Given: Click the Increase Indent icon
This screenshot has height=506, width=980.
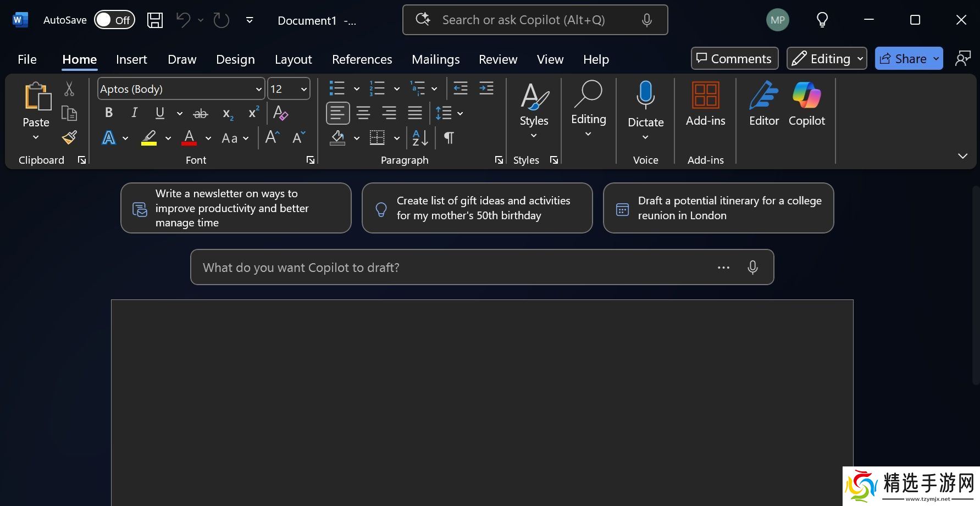Looking at the screenshot, I should (486, 88).
